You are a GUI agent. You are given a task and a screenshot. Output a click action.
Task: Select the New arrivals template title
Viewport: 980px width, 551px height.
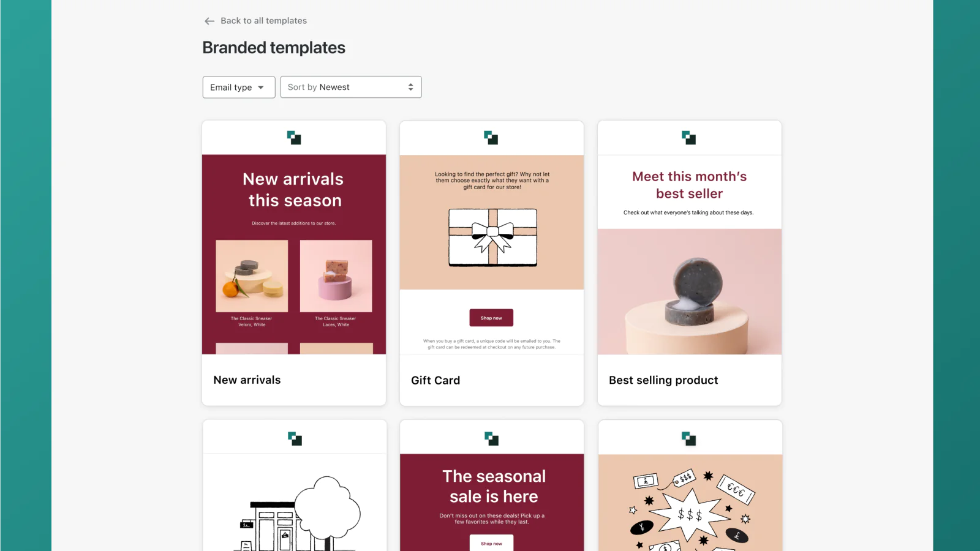tap(247, 380)
